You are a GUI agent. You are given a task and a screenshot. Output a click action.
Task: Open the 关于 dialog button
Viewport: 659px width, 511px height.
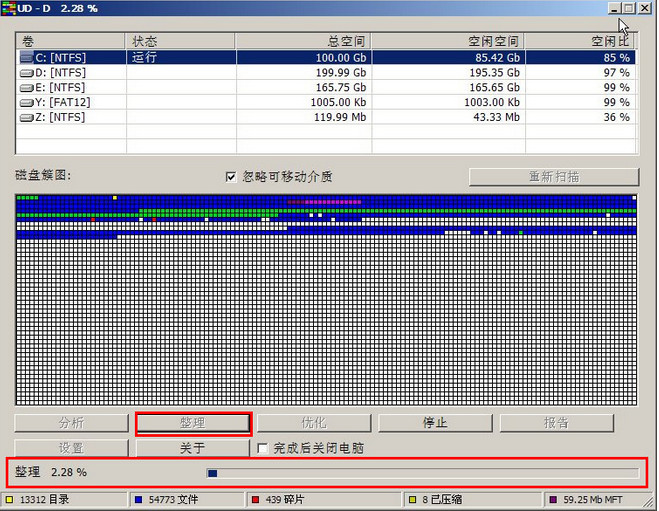[x=193, y=448]
